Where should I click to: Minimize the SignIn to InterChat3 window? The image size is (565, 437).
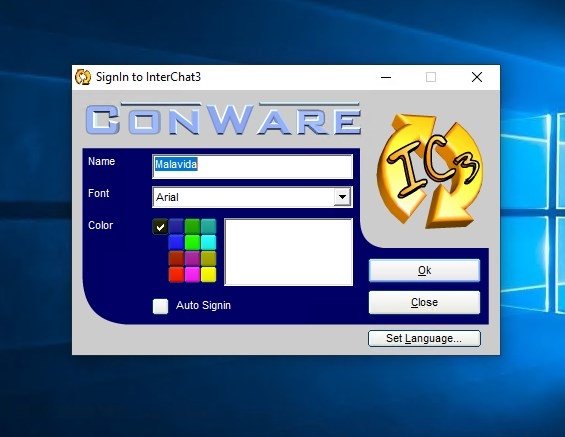386,77
